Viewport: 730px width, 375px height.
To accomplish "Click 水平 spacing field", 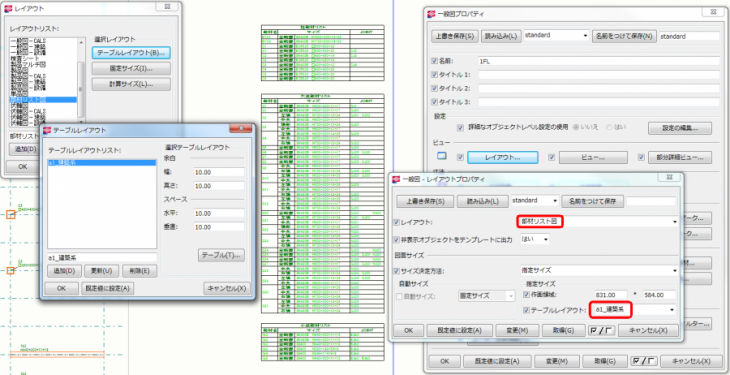I will tap(219, 213).
